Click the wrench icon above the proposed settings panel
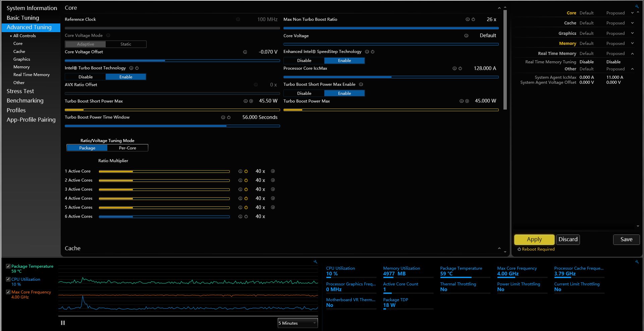 click(637, 6)
